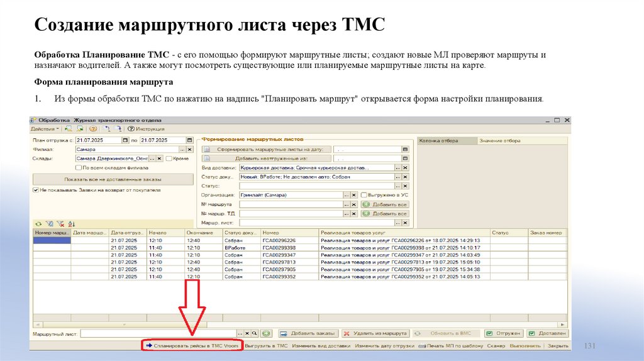This screenshot has width=644, height=361.
Task: Open selection for Статус докум. field
Action: (x=398, y=177)
